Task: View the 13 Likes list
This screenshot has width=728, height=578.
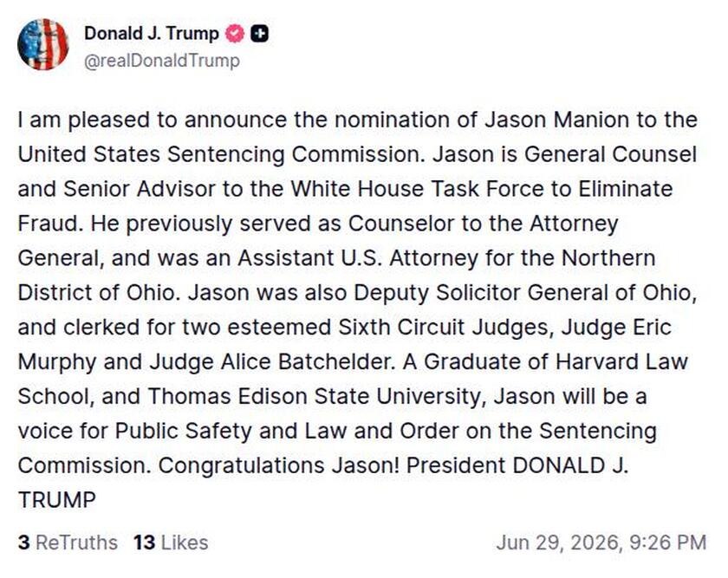Action: [171, 542]
